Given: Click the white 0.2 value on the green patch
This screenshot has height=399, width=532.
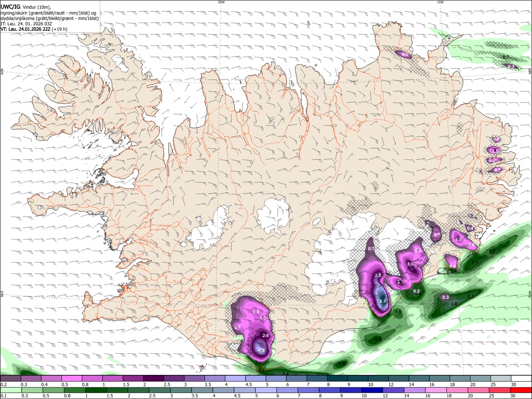Looking at the screenshot, I should click(x=416, y=291).
